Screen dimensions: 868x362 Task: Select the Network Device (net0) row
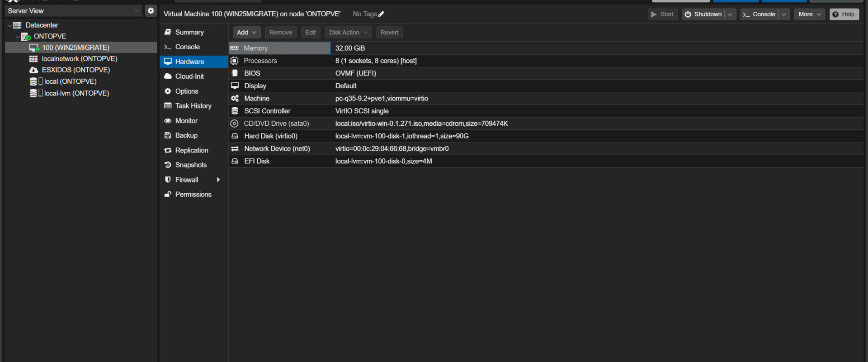(x=546, y=149)
